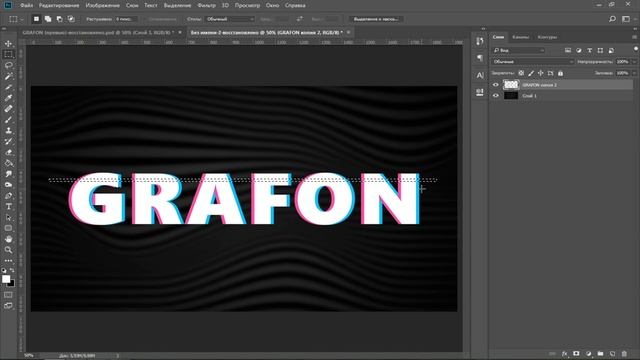Viewport: 640px width, 360px height.
Task: Open the layer filter type dropdown
Action: point(518,50)
